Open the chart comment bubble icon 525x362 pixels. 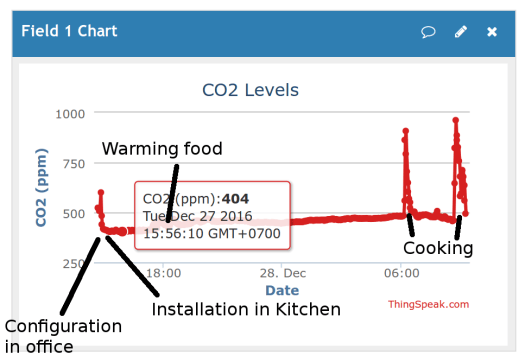click(428, 32)
